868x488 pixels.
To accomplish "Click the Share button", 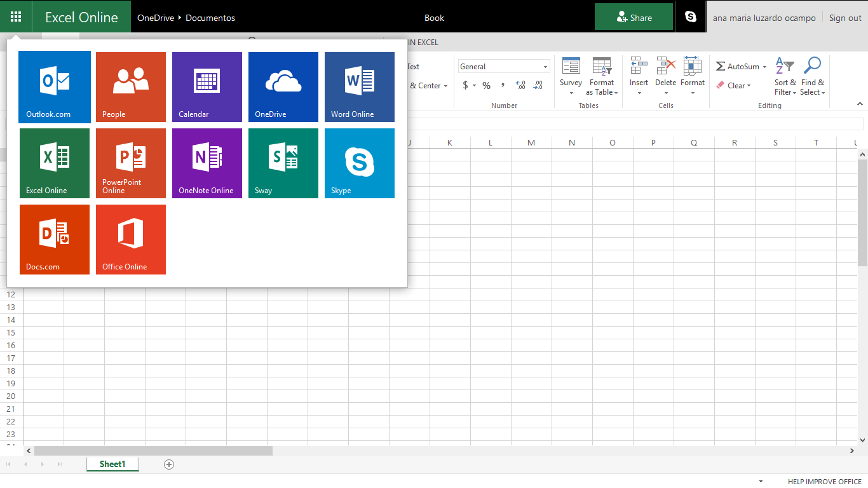I will pyautogui.click(x=634, y=18).
